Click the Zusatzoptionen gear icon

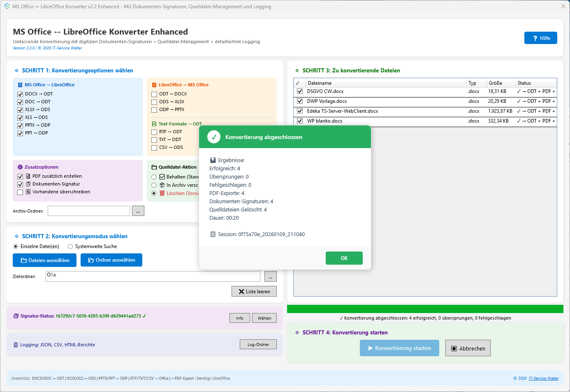pos(20,167)
